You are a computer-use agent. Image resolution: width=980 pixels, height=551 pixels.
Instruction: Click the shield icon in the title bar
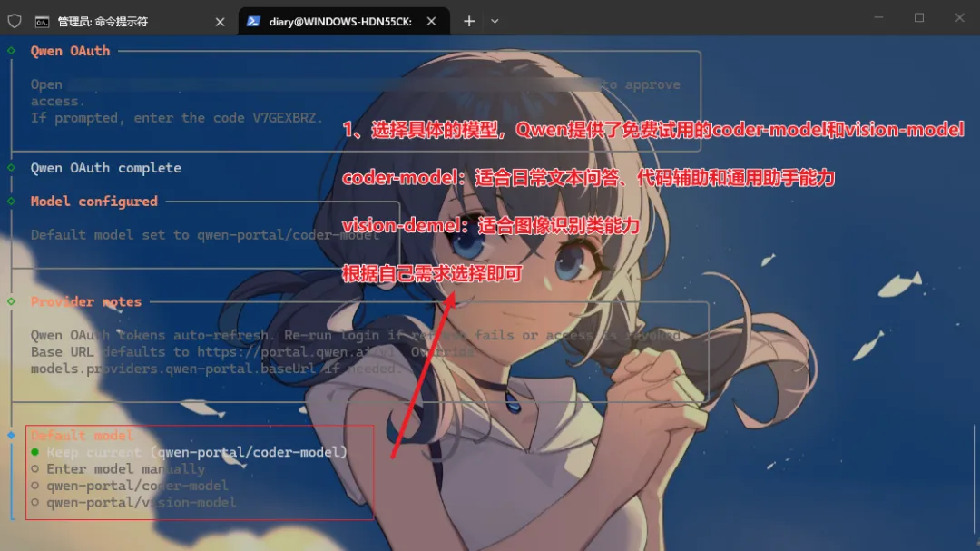(x=15, y=21)
